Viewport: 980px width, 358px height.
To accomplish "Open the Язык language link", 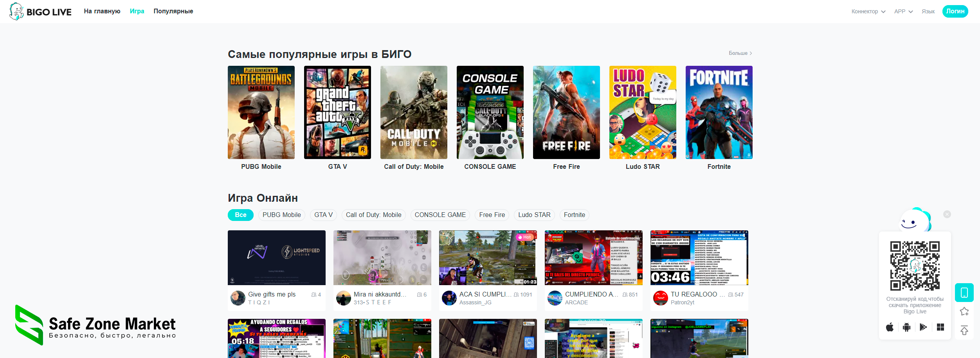I will point(928,11).
